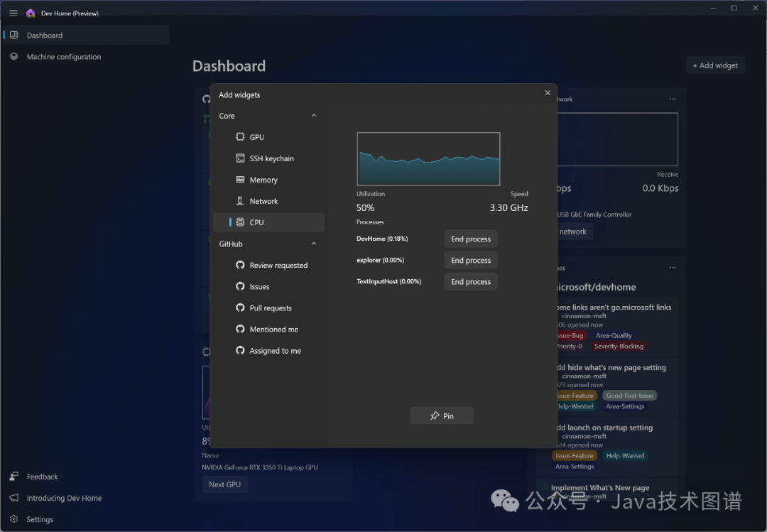Open the hamburger navigation menu
This screenshot has width=767, height=532.
pyautogui.click(x=13, y=13)
